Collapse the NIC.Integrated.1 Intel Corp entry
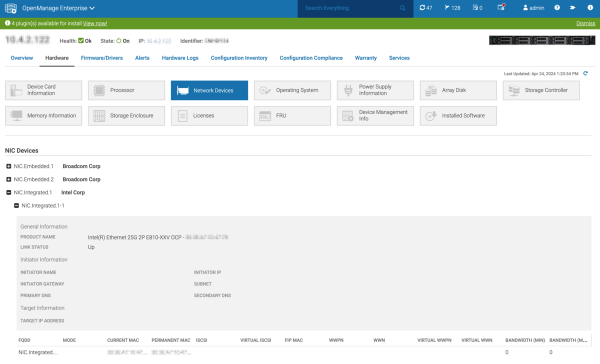600x364 pixels. [7, 192]
